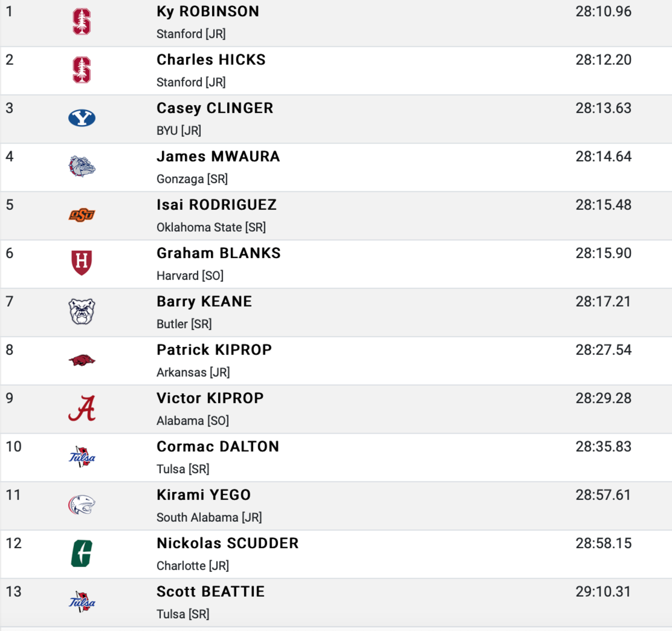The image size is (672, 631).
Task: Select Nickolas SCUDDER name link
Action: click(x=228, y=543)
